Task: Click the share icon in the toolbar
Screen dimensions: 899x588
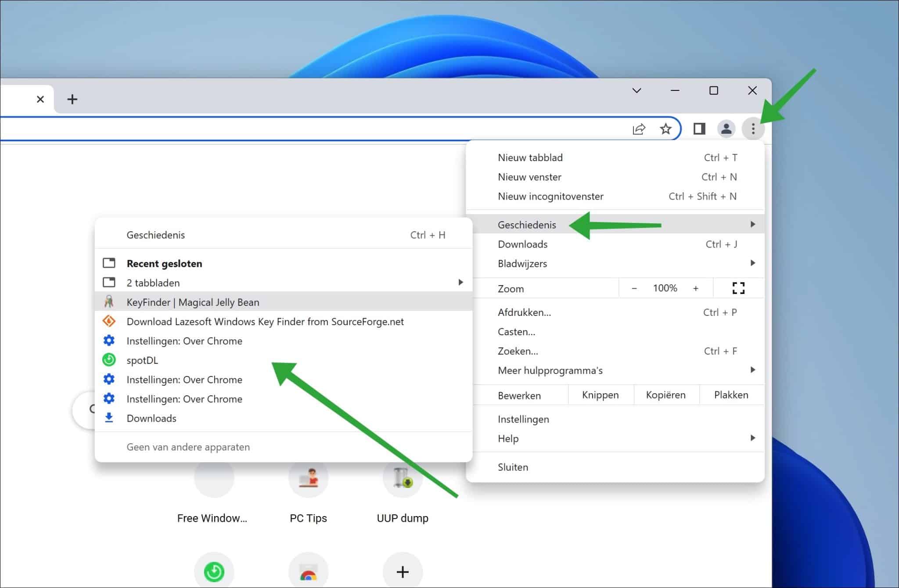Action: [x=640, y=129]
